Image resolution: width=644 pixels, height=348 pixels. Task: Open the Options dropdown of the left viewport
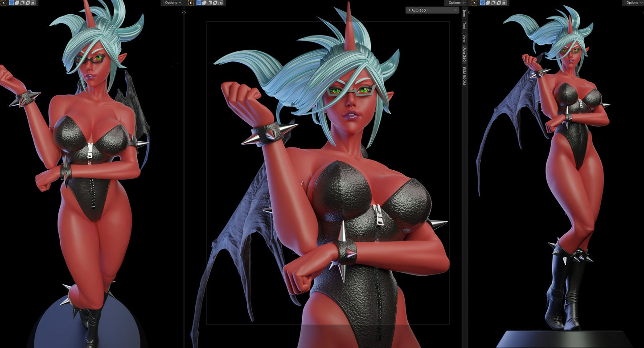tap(172, 3)
